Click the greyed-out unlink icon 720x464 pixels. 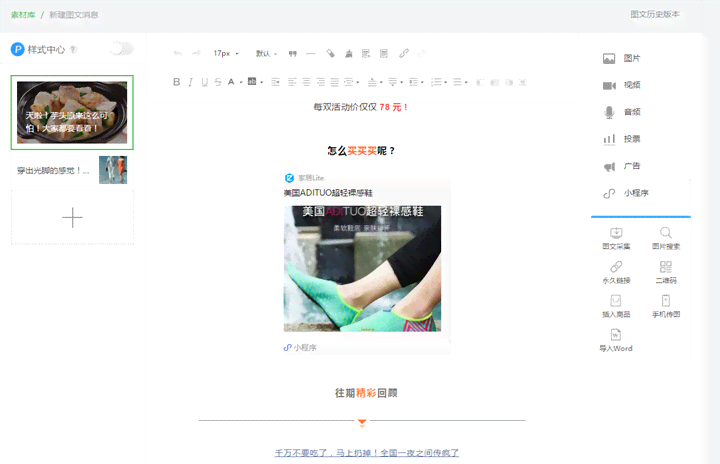click(x=422, y=54)
